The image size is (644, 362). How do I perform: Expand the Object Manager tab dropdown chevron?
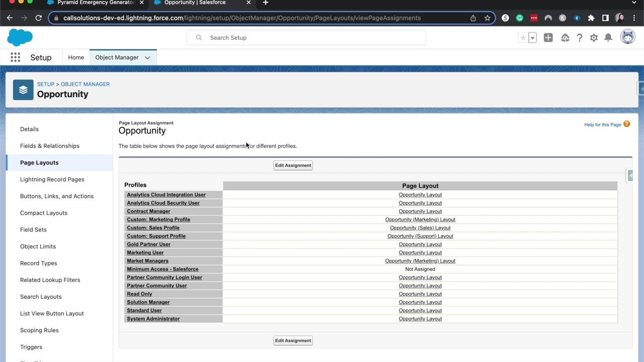147,58
